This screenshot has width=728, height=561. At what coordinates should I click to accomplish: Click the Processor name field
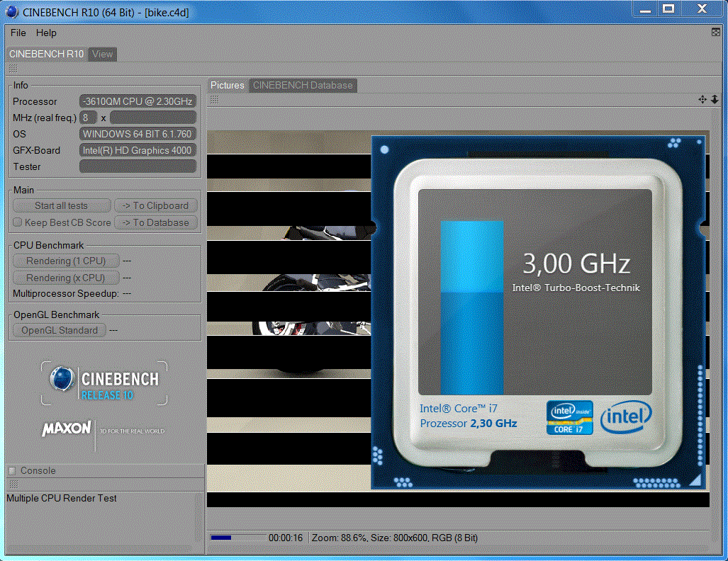[138, 101]
